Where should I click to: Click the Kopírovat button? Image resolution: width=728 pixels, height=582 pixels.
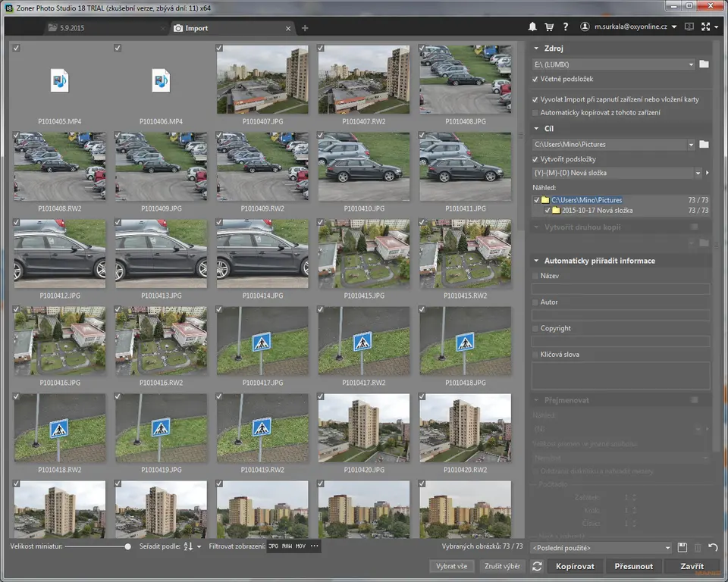click(x=575, y=566)
